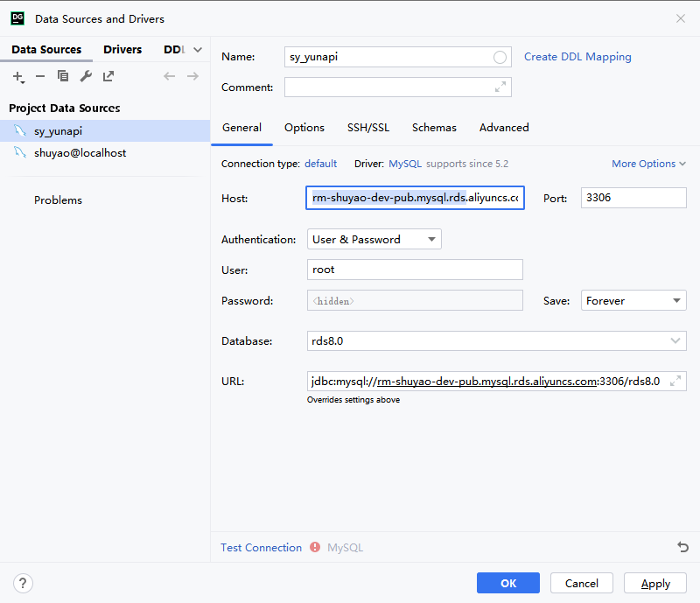Viewport: 700px width, 603px height.
Task: Open Problems section in sidebar
Action: pyautogui.click(x=58, y=200)
